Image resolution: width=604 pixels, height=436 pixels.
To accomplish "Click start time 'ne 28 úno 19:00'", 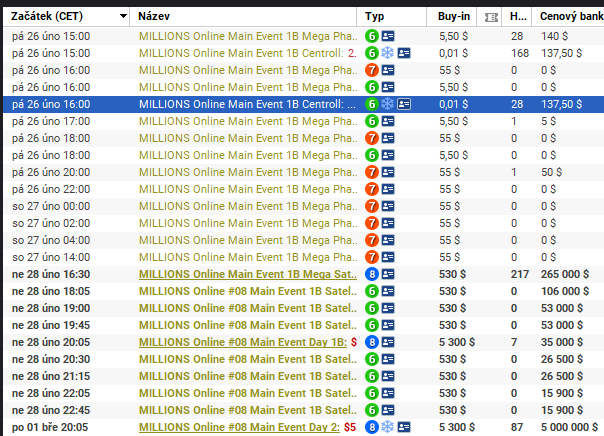I will [x=51, y=308].
